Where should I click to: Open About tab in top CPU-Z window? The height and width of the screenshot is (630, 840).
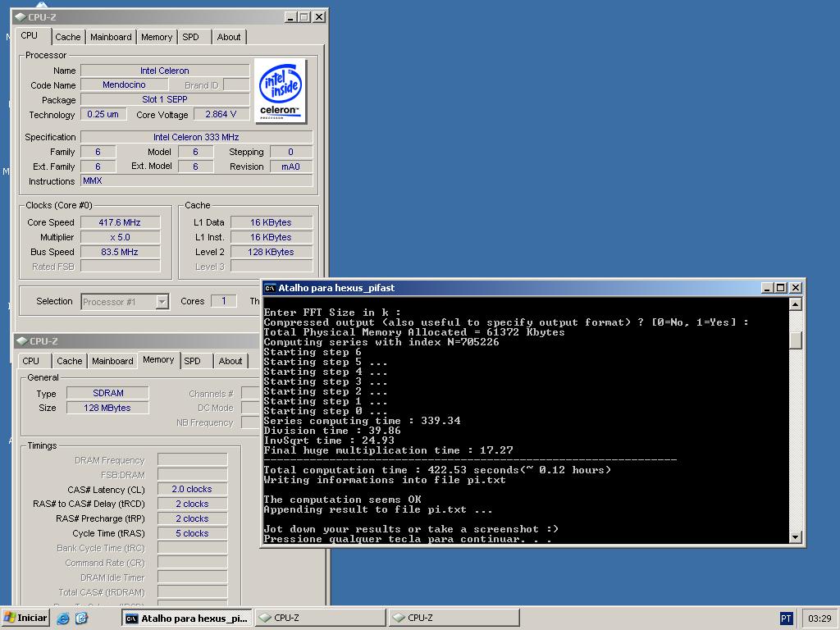tap(229, 37)
